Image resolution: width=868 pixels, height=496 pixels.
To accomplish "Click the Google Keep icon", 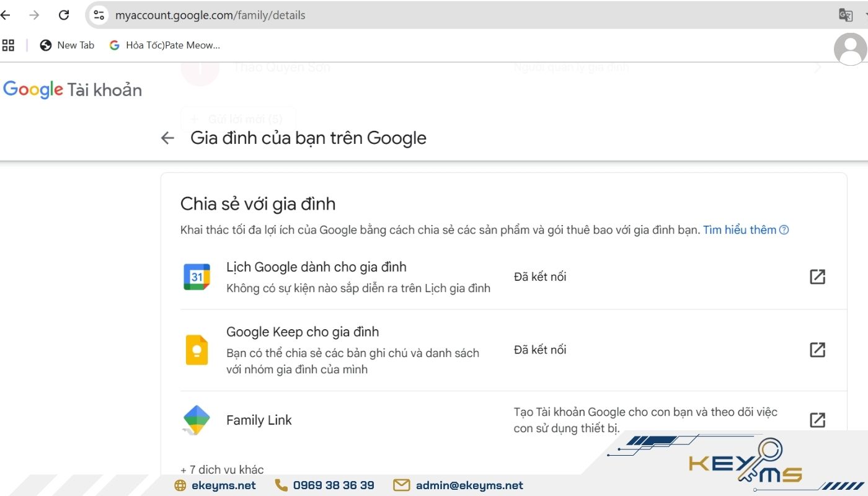I will (x=197, y=350).
